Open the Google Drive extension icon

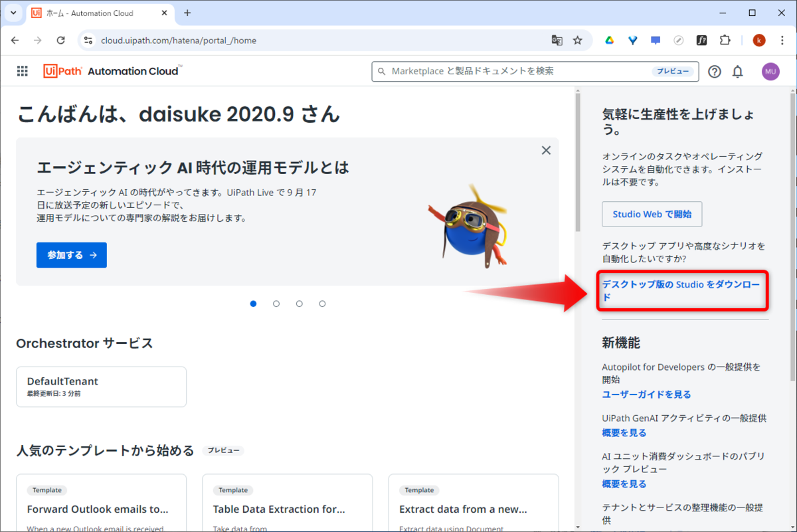click(608, 41)
